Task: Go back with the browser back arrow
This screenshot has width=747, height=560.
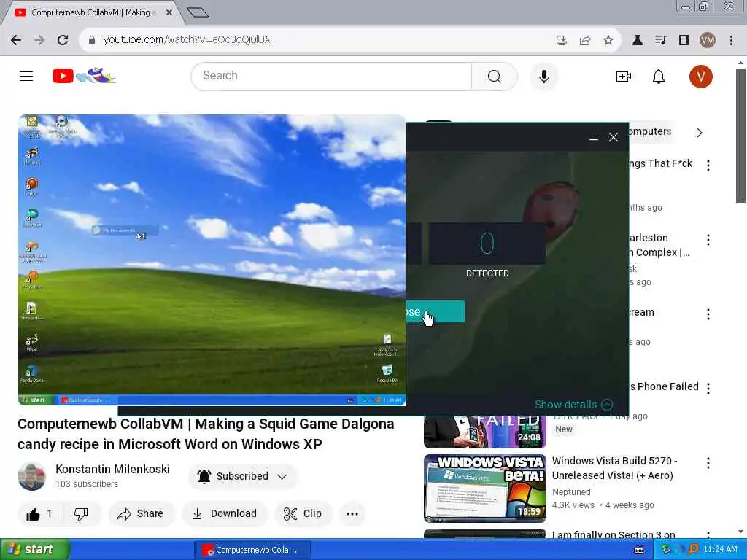Action: coord(16,40)
